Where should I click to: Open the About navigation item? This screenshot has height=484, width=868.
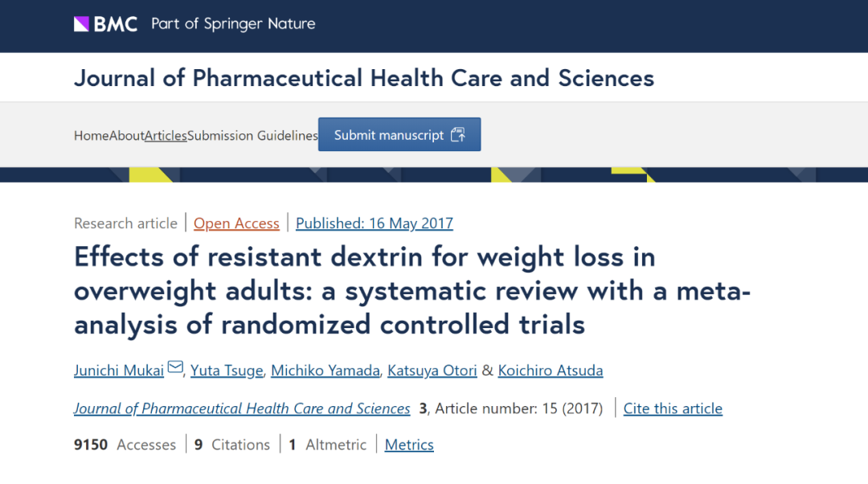point(127,136)
